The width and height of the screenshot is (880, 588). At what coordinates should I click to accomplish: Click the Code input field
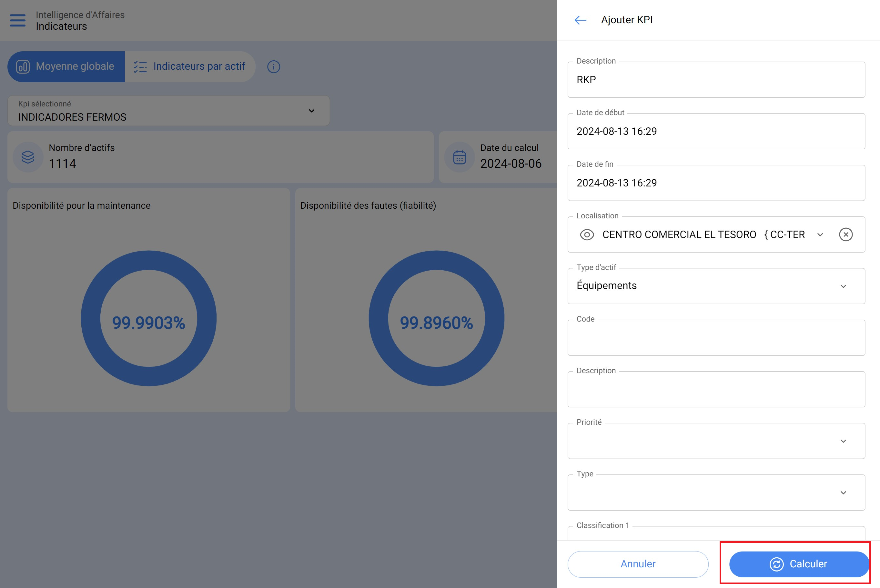[716, 338]
